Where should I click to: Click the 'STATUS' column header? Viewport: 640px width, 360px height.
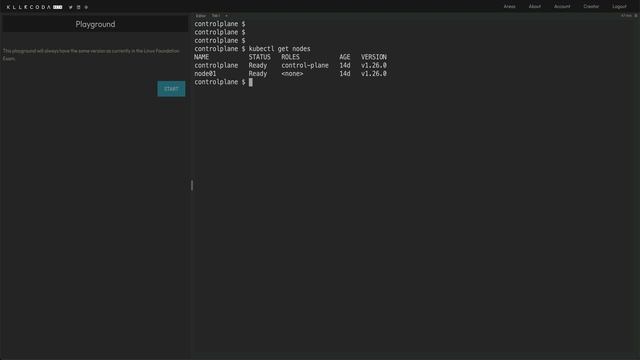[260, 57]
